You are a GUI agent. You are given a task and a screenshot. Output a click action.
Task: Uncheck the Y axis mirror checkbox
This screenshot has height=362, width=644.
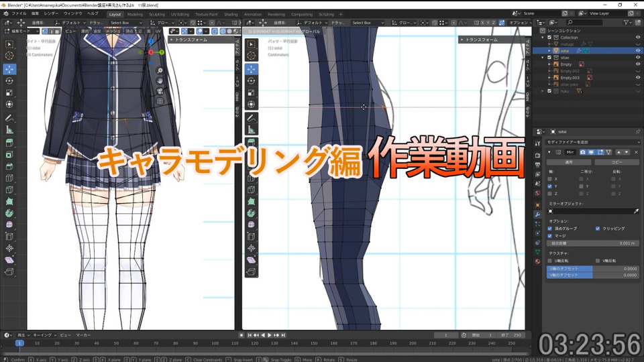tap(550, 186)
